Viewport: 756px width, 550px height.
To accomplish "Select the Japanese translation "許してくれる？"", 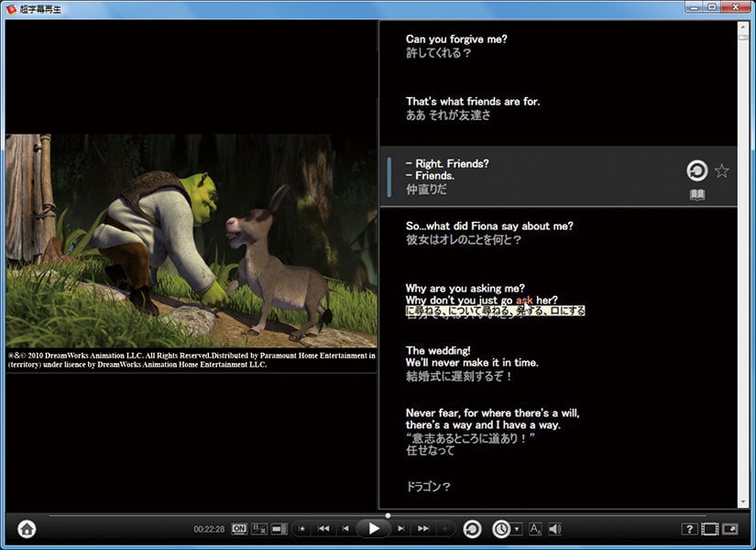I will click(438, 53).
